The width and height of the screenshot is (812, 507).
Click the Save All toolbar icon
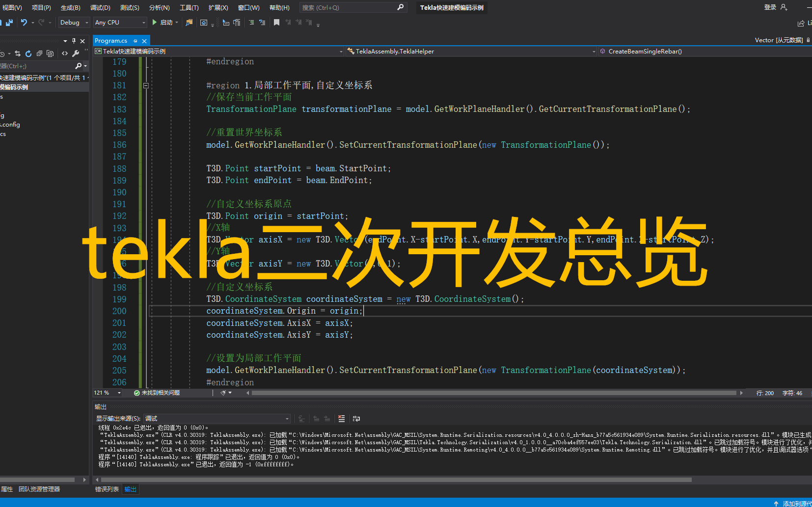point(9,23)
